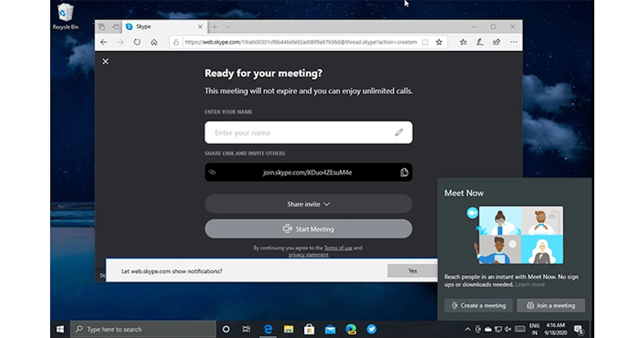
Task: Close the Skype tab
Action: click(x=200, y=27)
